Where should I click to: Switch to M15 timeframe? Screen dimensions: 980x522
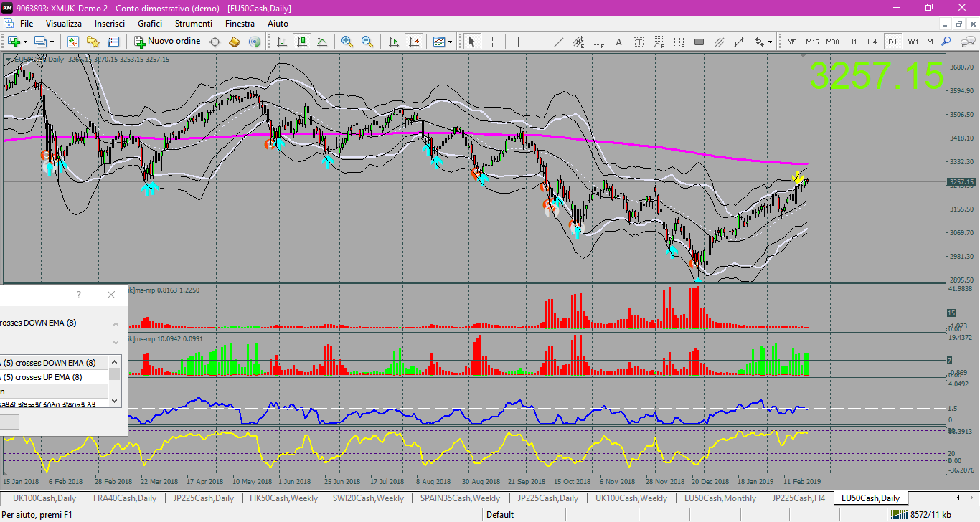812,42
